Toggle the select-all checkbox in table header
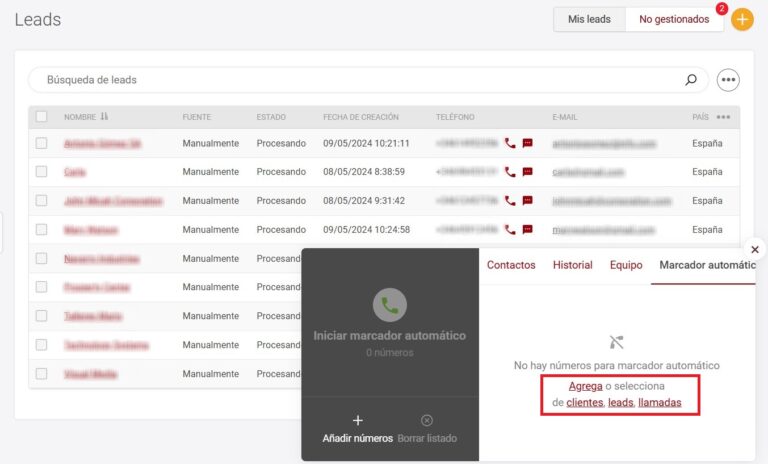768x464 pixels. (x=41, y=117)
